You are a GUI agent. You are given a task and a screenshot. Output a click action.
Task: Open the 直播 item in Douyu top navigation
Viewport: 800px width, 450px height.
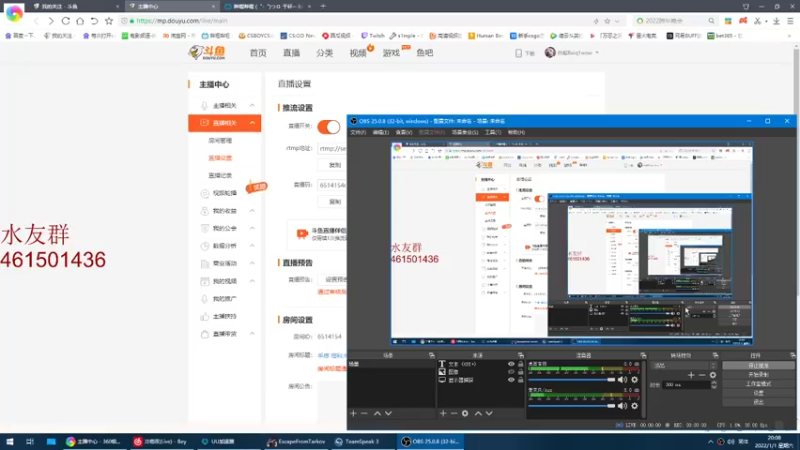pyautogui.click(x=291, y=53)
